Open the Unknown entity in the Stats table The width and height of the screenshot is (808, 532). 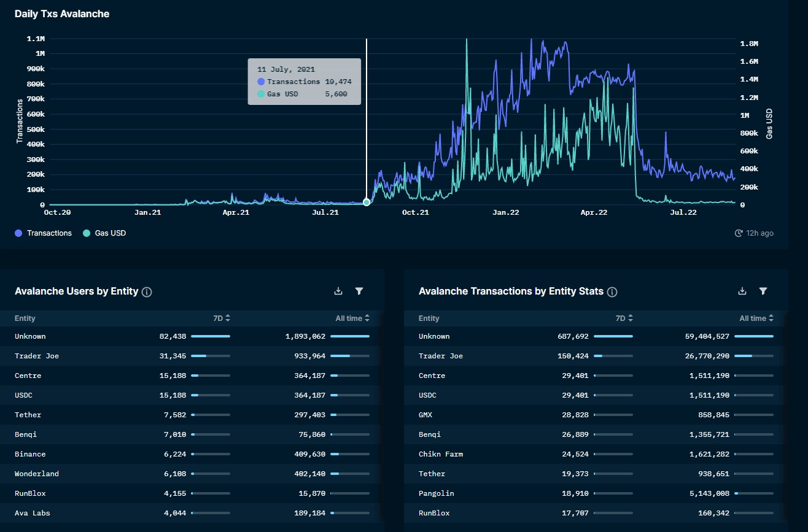tap(433, 336)
